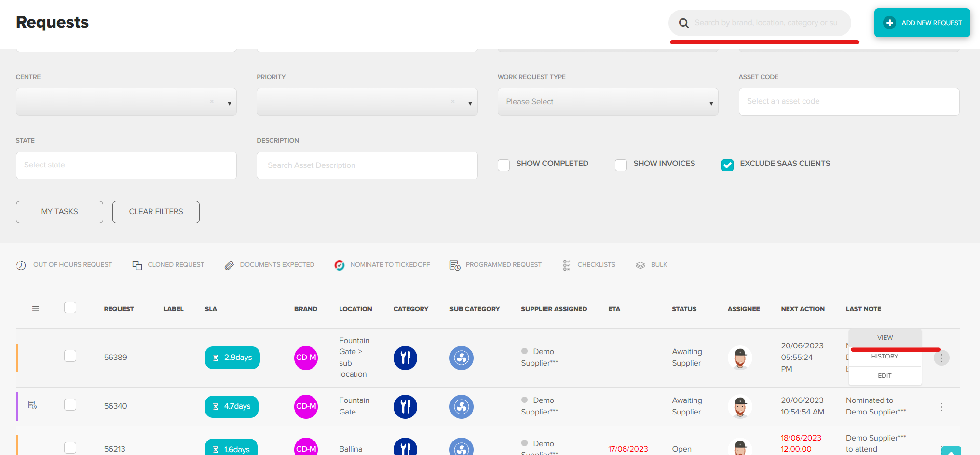This screenshot has width=980, height=455.
Task: Choose Edit in the row context menu
Action: [885, 376]
